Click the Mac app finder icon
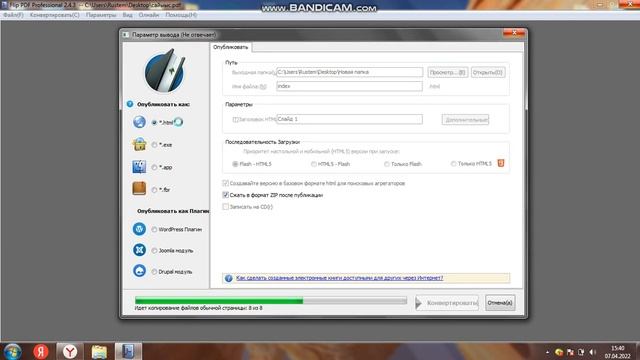The width and height of the screenshot is (640, 360). click(139, 167)
